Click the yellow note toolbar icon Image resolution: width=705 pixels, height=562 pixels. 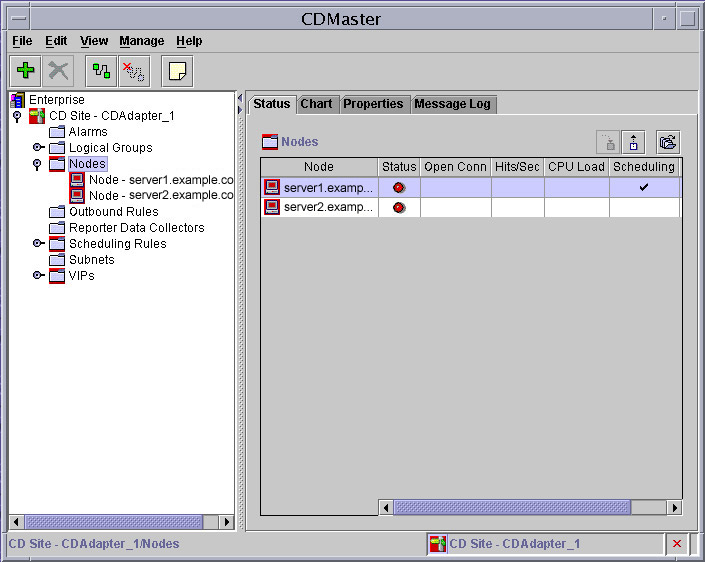pyautogui.click(x=177, y=71)
